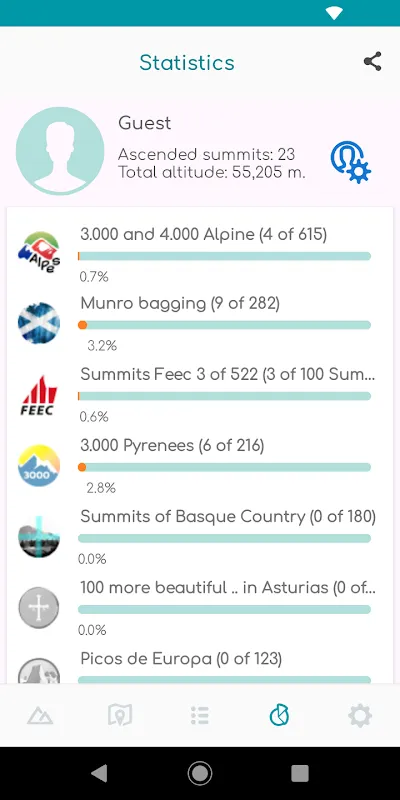The height and width of the screenshot is (800, 400).
Task: Tap the Scottish flag Munro icon
Action: pos(39,323)
